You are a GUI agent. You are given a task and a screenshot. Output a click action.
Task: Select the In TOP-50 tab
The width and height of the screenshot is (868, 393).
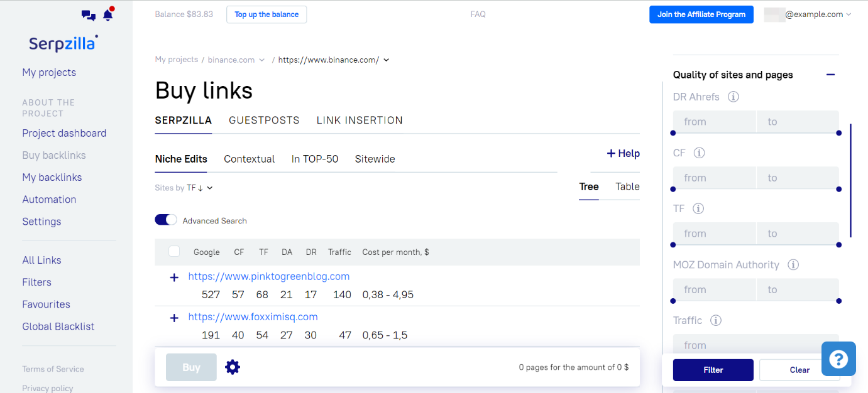pyautogui.click(x=315, y=159)
